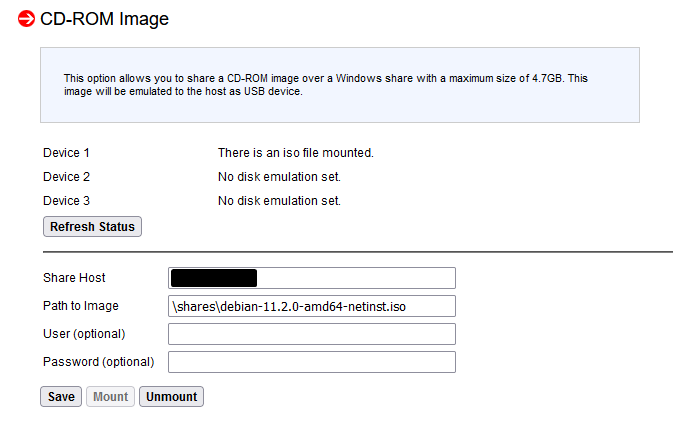Click the Save button
Viewport: 673px width, 433px height.
click(x=61, y=397)
